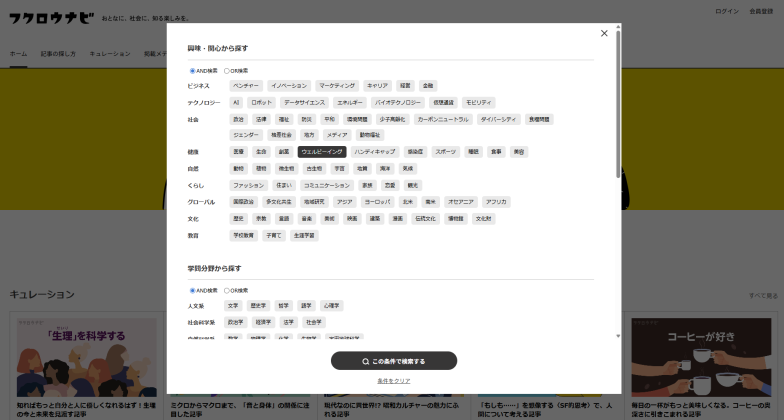The width and height of the screenshot is (784, 420).
Task: Pick the ファッション lifestyle tag
Action: (248, 185)
